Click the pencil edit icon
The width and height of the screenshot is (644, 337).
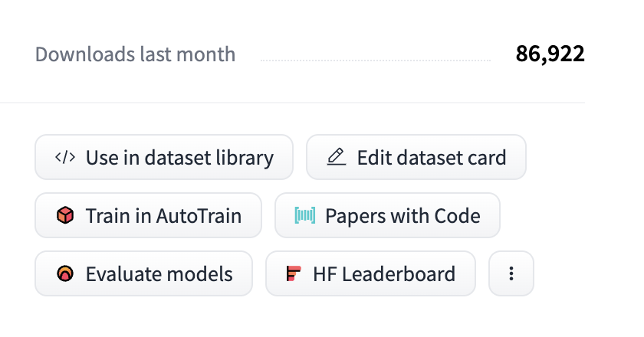[x=336, y=158]
